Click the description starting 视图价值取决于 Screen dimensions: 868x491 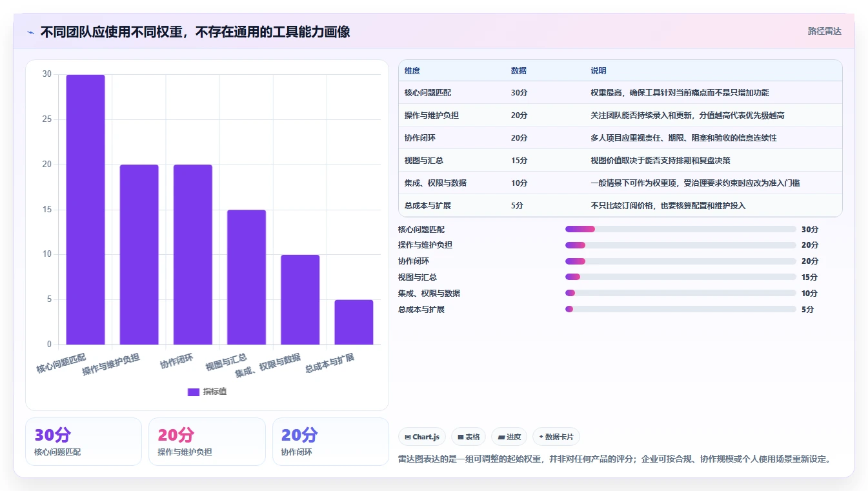660,161
